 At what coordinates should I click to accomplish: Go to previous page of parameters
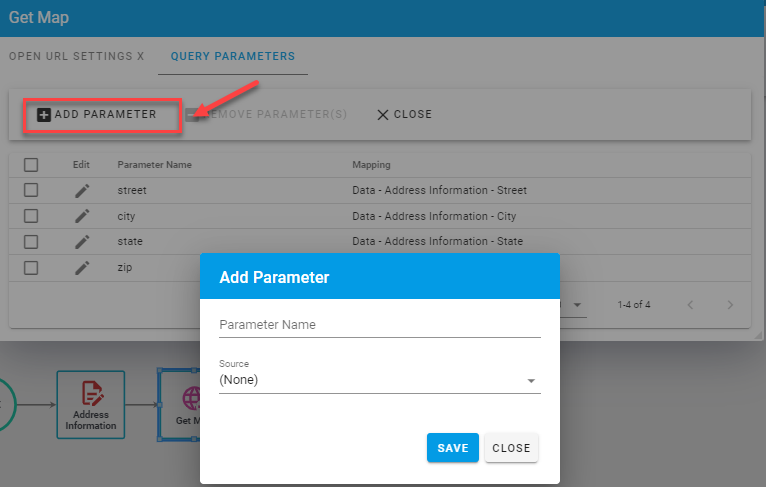coord(690,305)
